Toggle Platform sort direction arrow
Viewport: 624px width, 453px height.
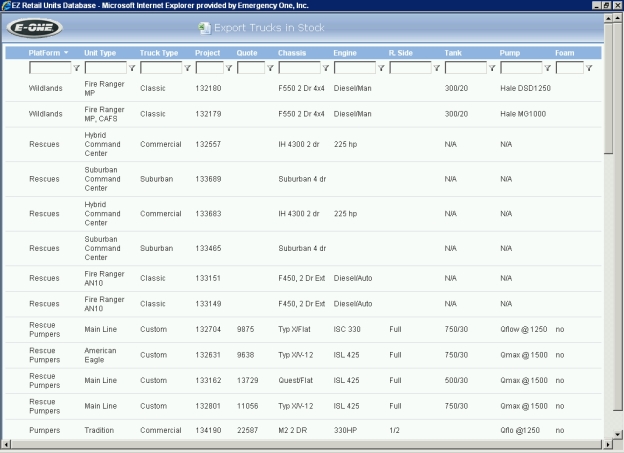(66, 53)
